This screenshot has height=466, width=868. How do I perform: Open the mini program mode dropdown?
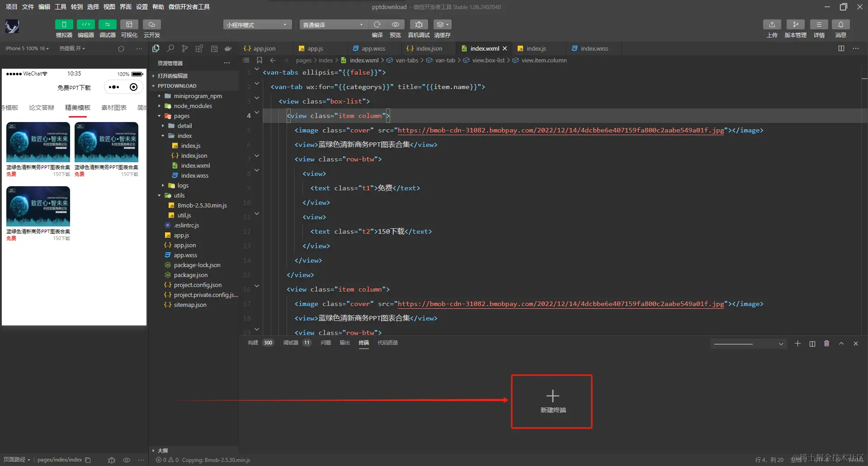click(x=257, y=24)
